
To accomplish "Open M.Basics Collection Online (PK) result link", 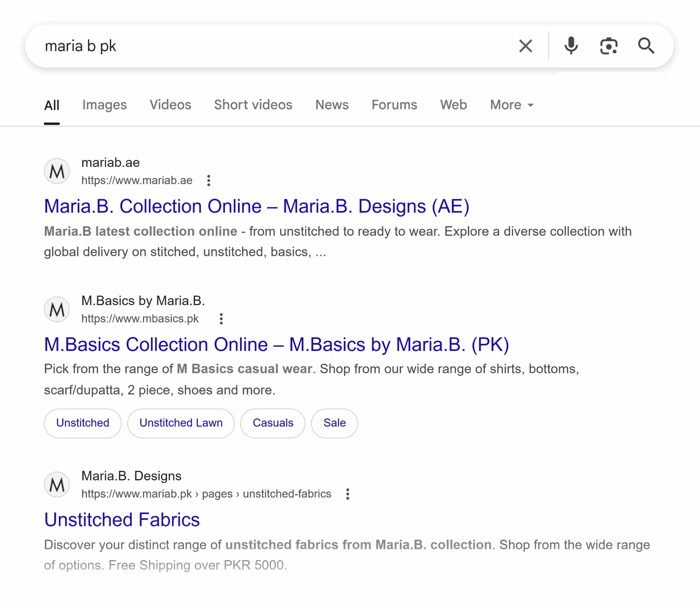I will point(277,344).
